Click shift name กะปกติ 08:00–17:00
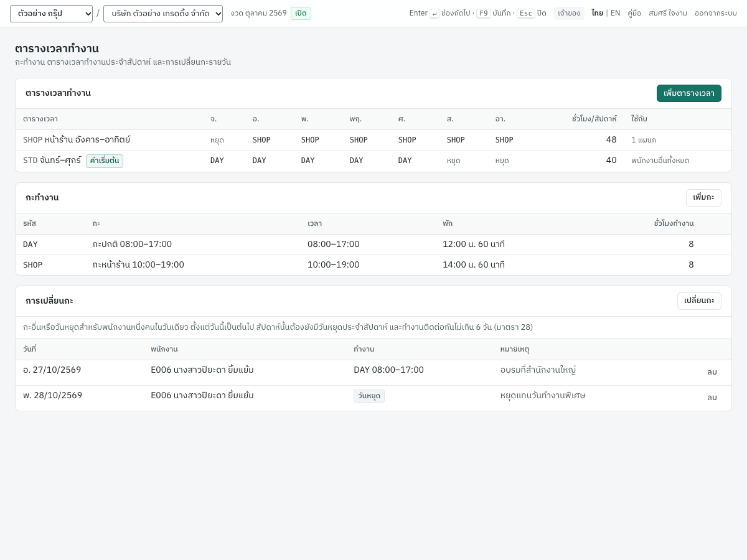Image resolution: width=747 pixels, height=560 pixels. 132,245
